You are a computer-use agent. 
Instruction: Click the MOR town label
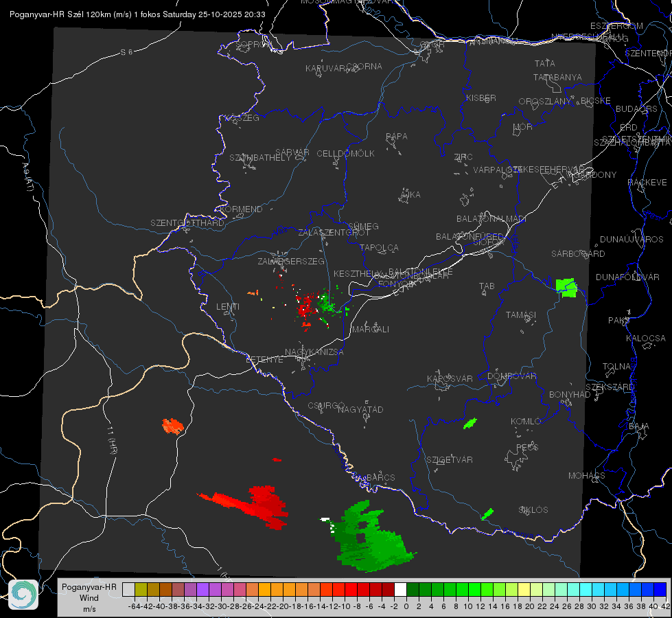pos(523,127)
